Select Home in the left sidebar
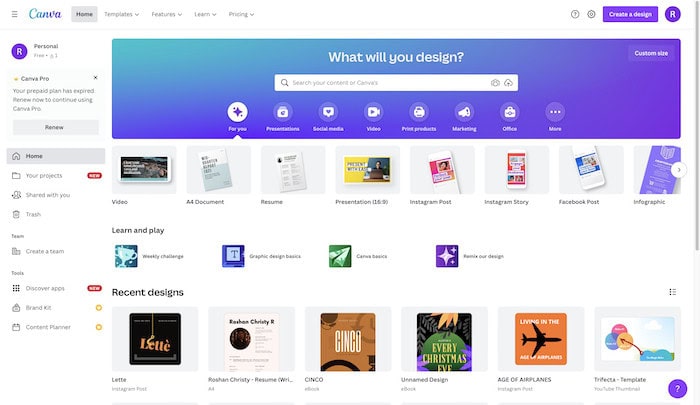700x405 pixels. 56,156
